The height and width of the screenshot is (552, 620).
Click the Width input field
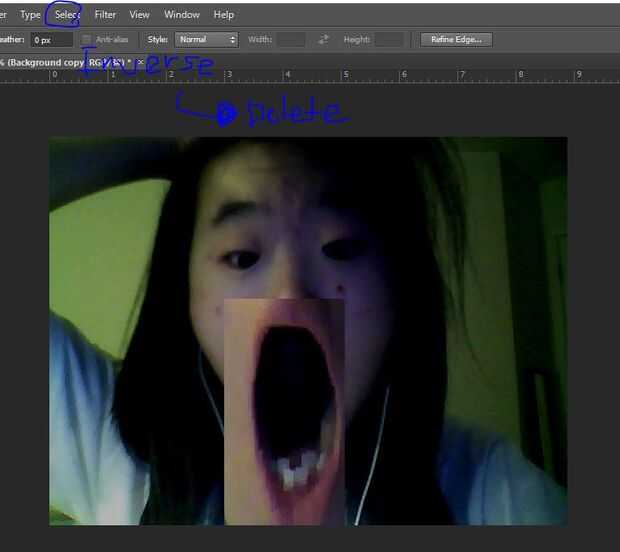291,40
